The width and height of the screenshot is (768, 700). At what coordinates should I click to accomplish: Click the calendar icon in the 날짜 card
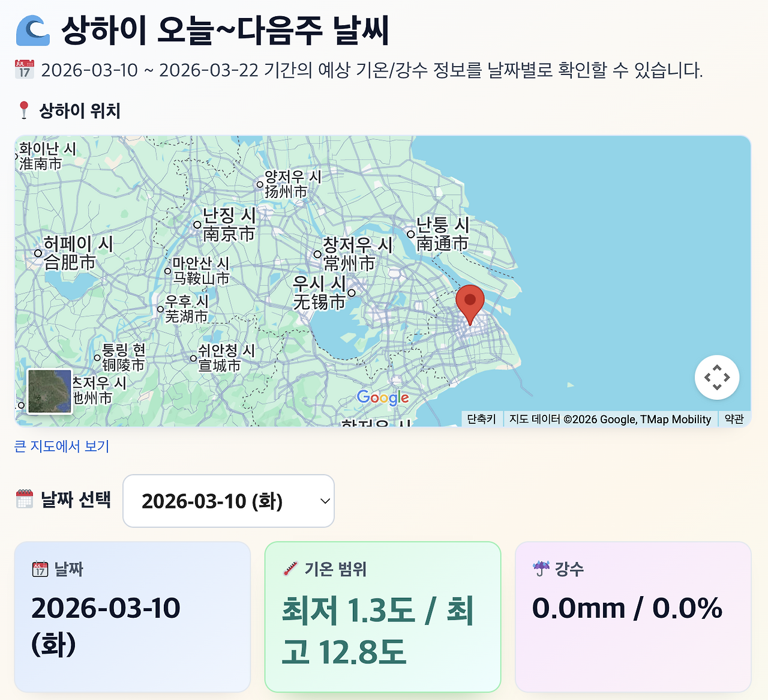[40, 568]
